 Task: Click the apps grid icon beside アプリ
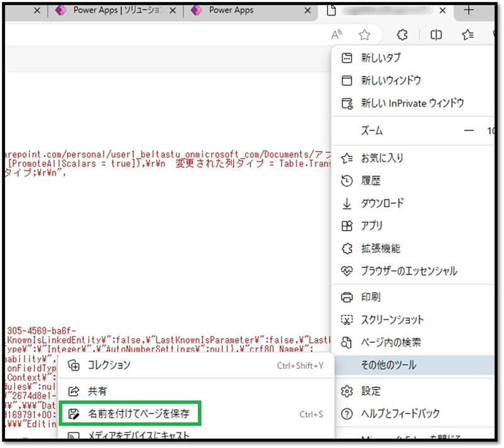tap(346, 226)
